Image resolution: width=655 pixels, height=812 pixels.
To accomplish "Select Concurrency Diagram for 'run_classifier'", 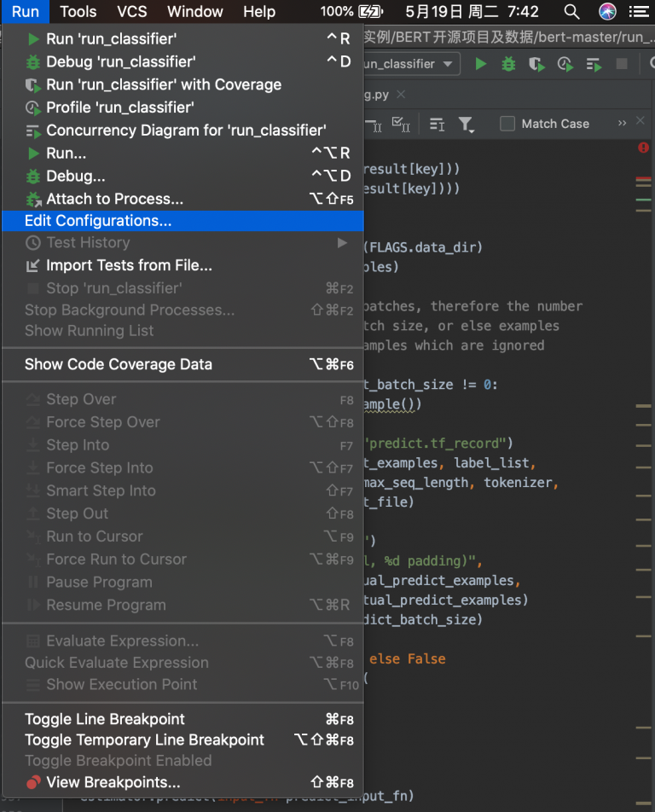I will (x=183, y=130).
